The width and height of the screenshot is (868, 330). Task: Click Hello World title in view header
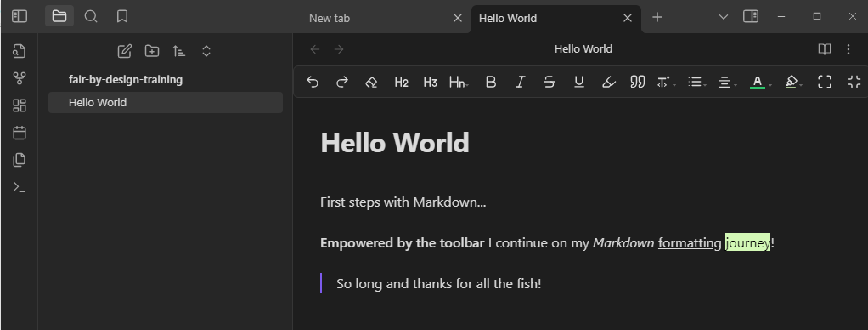(x=583, y=49)
